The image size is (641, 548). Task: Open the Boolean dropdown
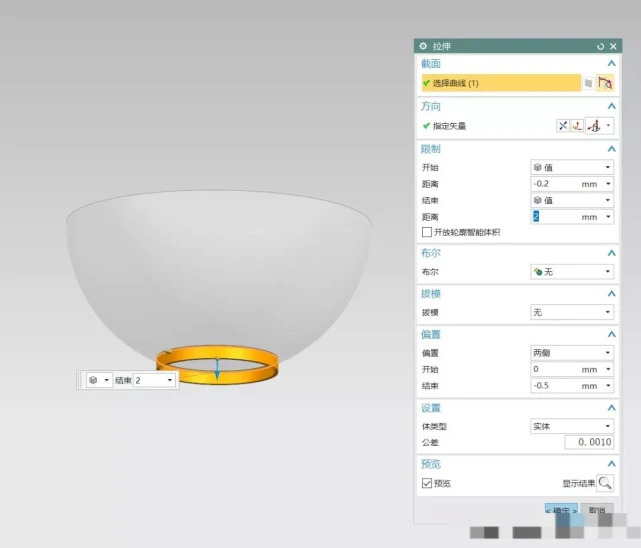pyautogui.click(x=572, y=271)
